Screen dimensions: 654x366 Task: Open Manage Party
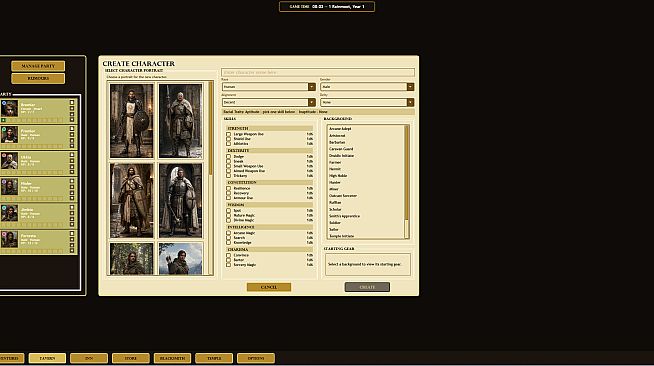point(38,66)
